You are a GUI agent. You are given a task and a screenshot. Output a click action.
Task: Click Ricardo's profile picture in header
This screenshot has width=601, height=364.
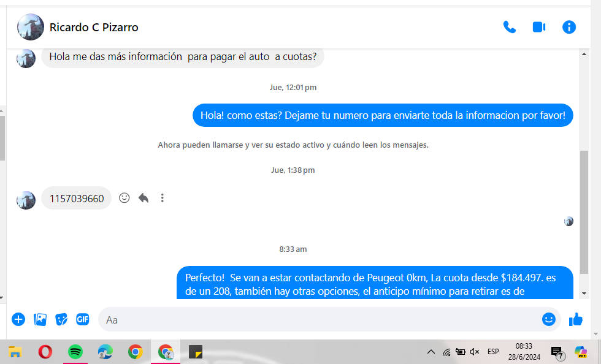30,27
